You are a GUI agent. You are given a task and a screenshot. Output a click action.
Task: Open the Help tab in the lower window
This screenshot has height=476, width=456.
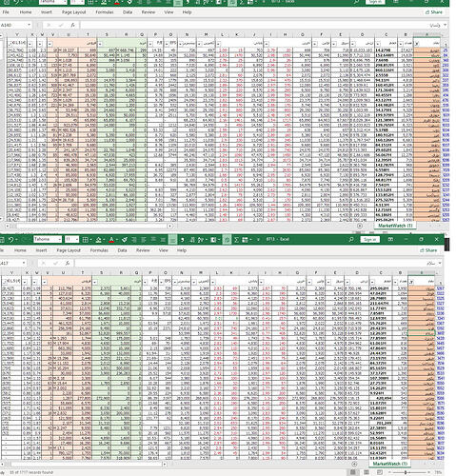182,250
